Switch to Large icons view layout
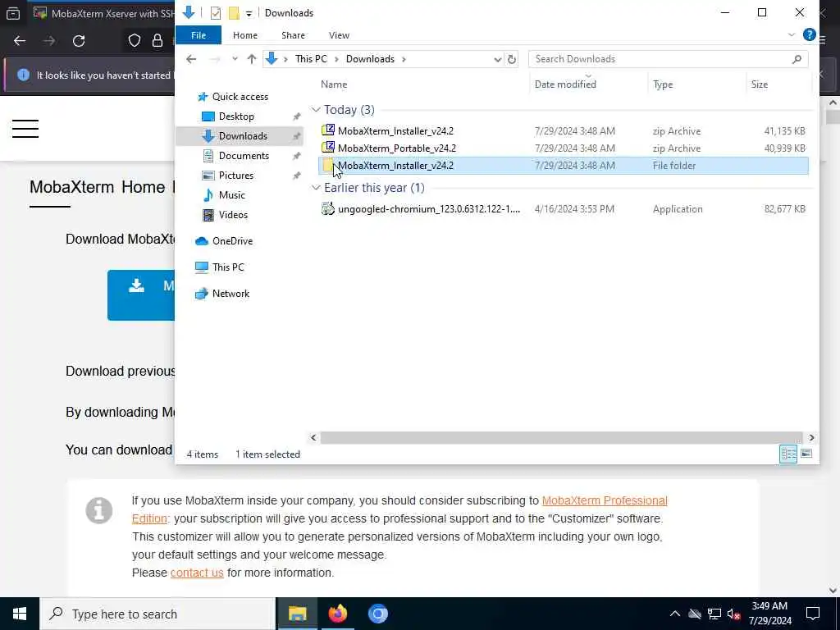The image size is (840, 630). 806,454
